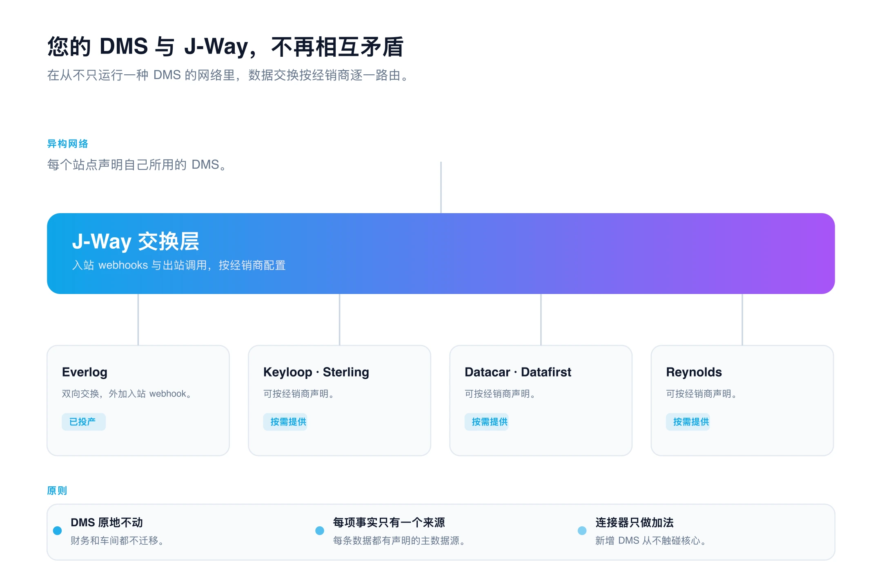Click text 每个站点声明自己所用的 DMS
Image resolution: width=882 pixels, height=588 pixels.
(137, 165)
